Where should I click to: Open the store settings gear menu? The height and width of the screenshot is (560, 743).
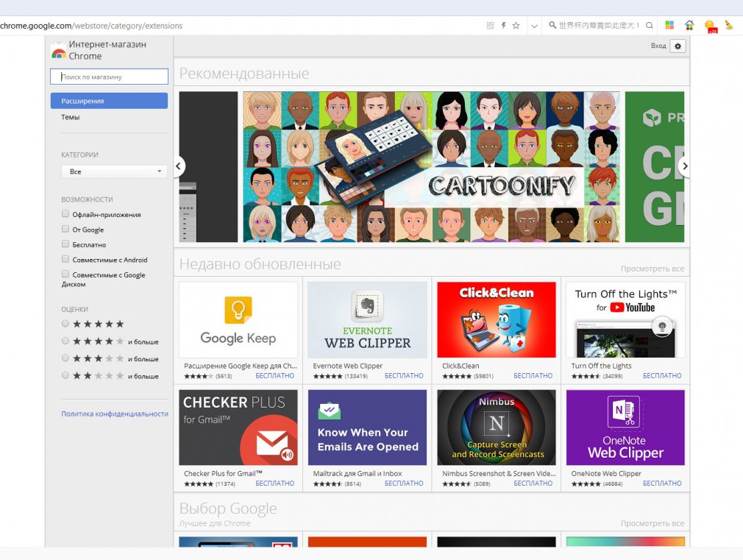click(x=678, y=46)
